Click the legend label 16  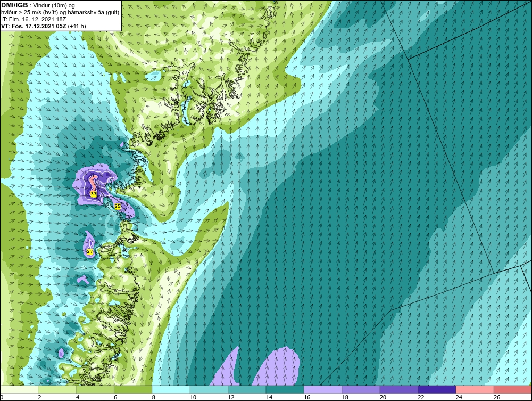tap(307, 397)
